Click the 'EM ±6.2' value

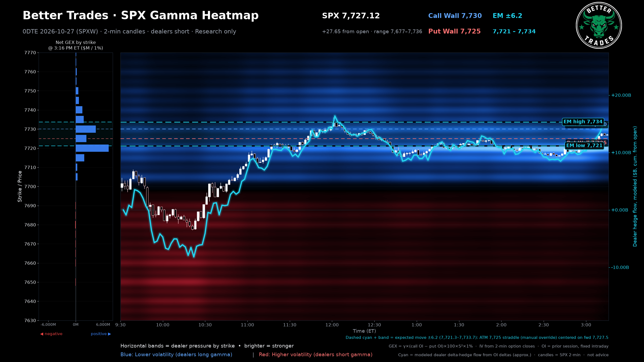507,16
